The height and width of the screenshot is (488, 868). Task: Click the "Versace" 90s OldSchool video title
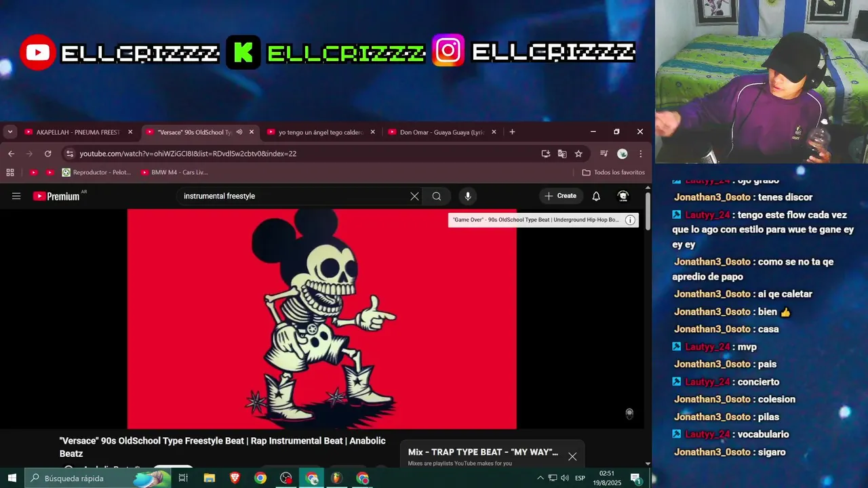pyautogui.click(x=222, y=447)
